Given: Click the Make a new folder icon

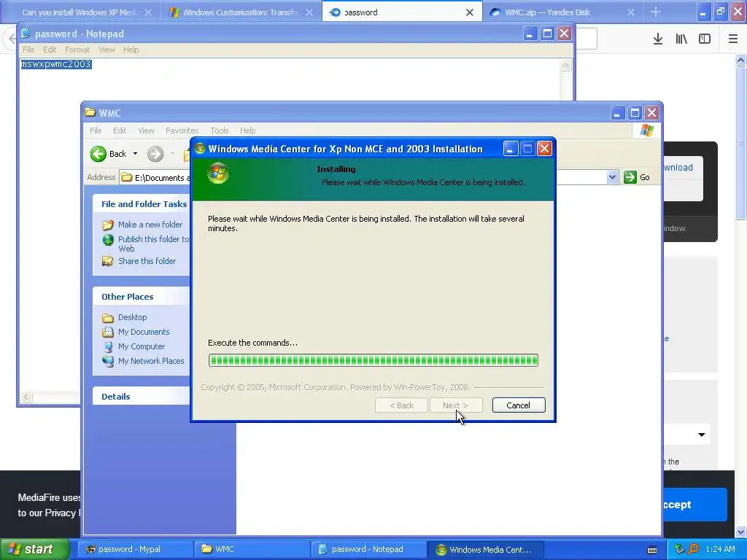Looking at the screenshot, I should [108, 225].
